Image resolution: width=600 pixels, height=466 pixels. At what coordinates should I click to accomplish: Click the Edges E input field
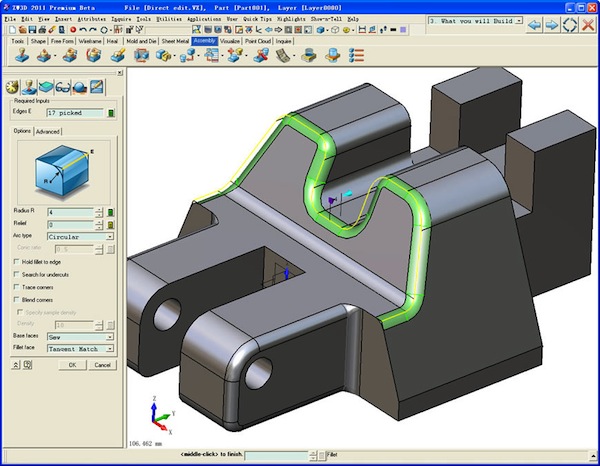[x=75, y=113]
